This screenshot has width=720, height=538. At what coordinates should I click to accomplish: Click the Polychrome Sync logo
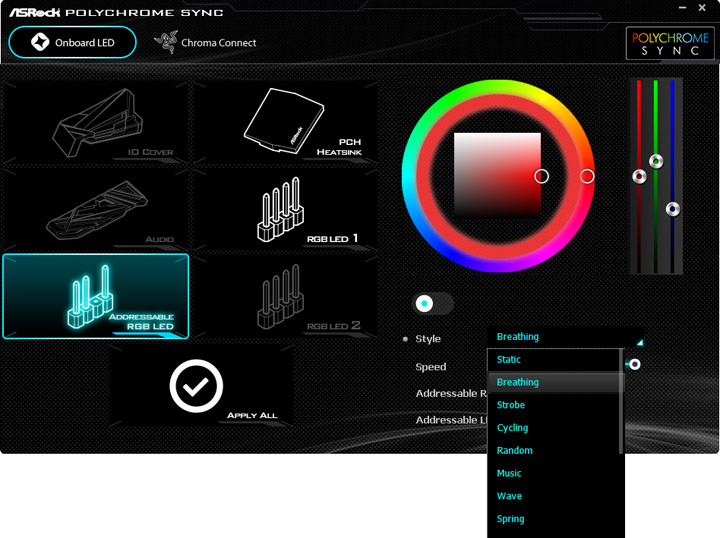click(670, 44)
